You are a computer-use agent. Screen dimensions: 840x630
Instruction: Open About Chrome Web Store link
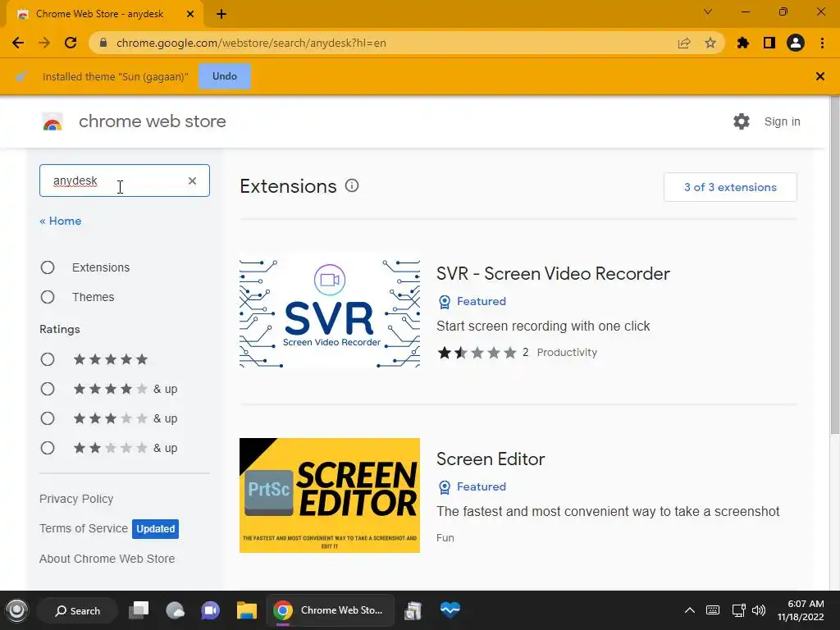(x=107, y=559)
